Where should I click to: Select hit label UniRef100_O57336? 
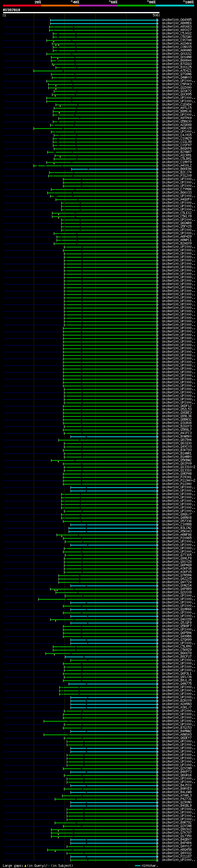[177, 521]
